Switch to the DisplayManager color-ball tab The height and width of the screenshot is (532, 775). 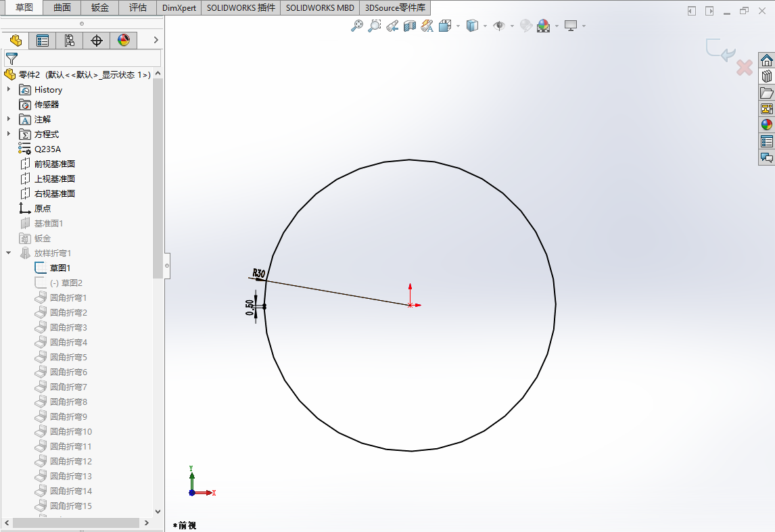[x=124, y=41]
